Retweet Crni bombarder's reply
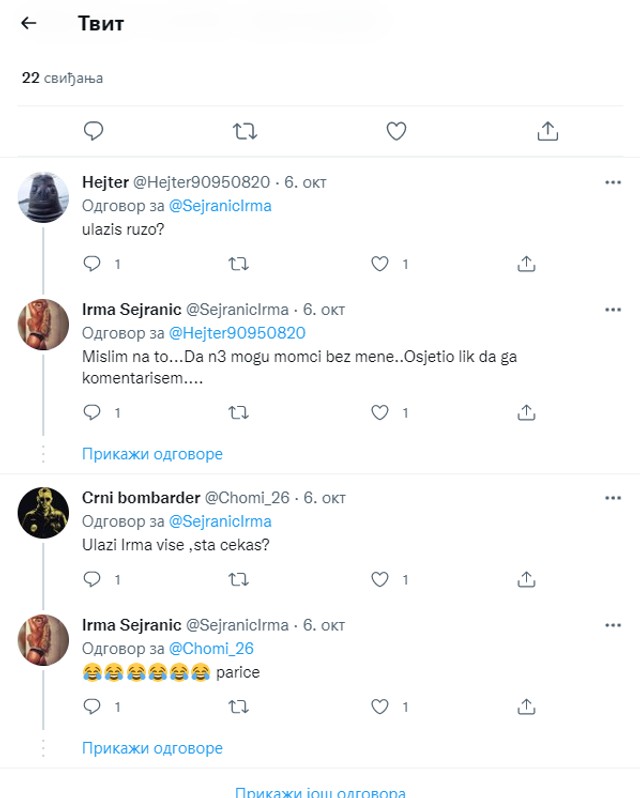640x798 pixels. coord(239,579)
